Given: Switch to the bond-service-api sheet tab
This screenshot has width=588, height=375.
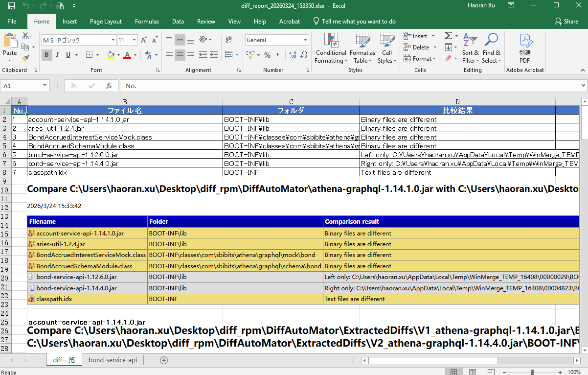Looking at the screenshot, I should point(113,360).
